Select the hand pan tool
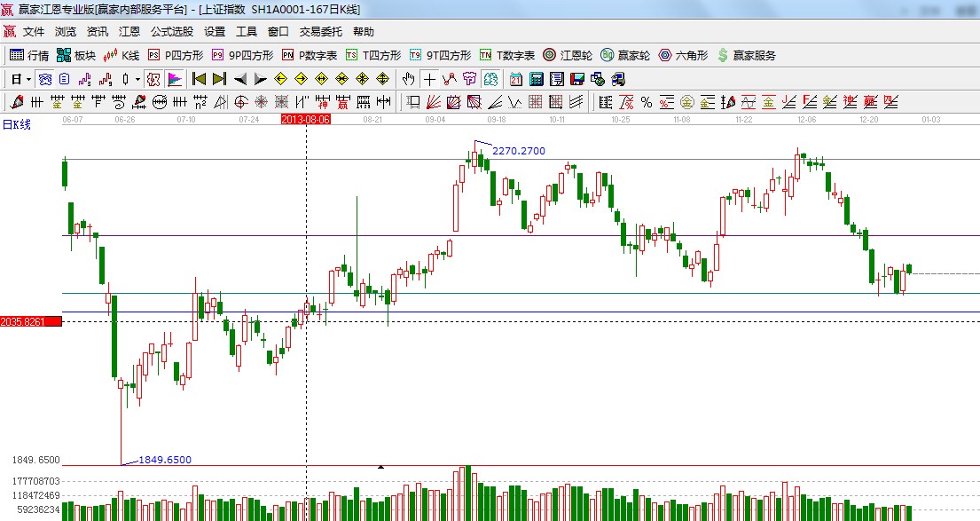Image resolution: width=980 pixels, height=521 pixels. 409,79
